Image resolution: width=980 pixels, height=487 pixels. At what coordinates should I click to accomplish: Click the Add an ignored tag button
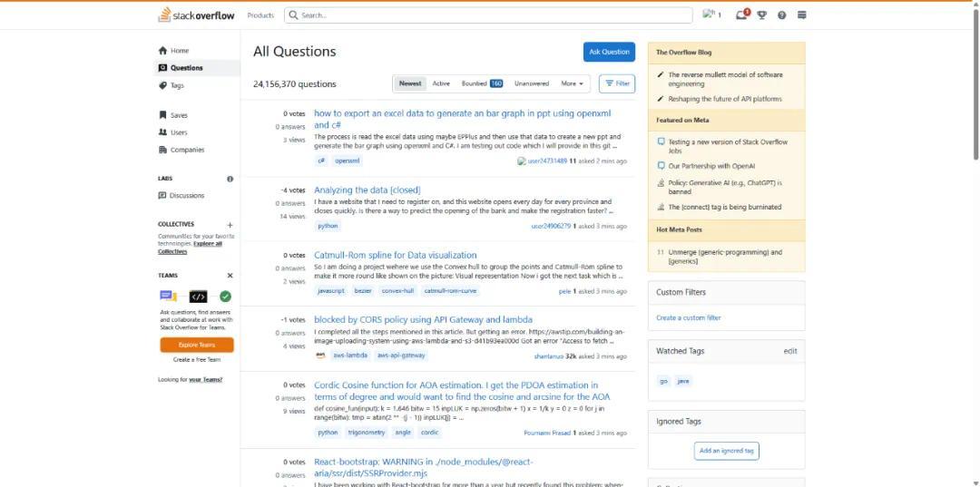(726, 451)
